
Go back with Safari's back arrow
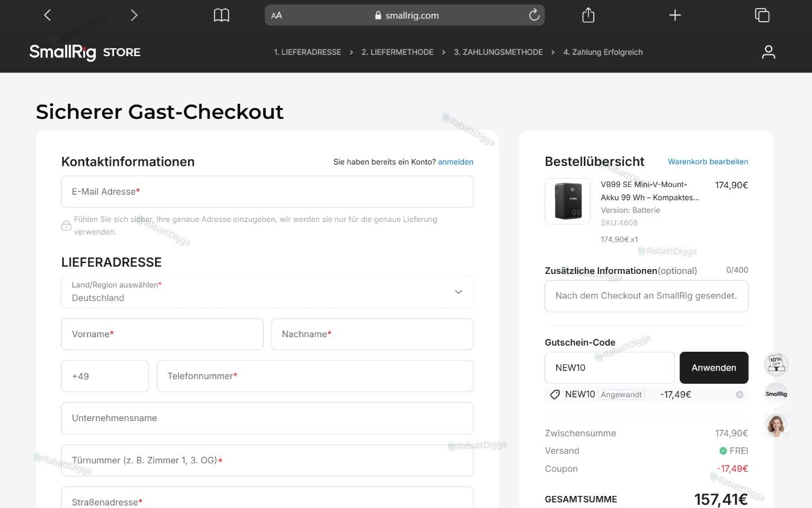point(48,15)
